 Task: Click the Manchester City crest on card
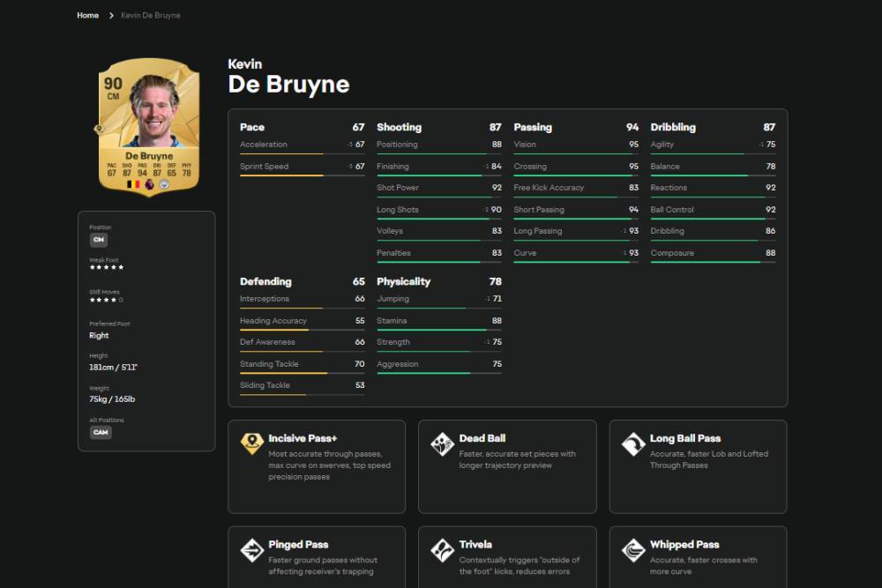pos(164,184)
